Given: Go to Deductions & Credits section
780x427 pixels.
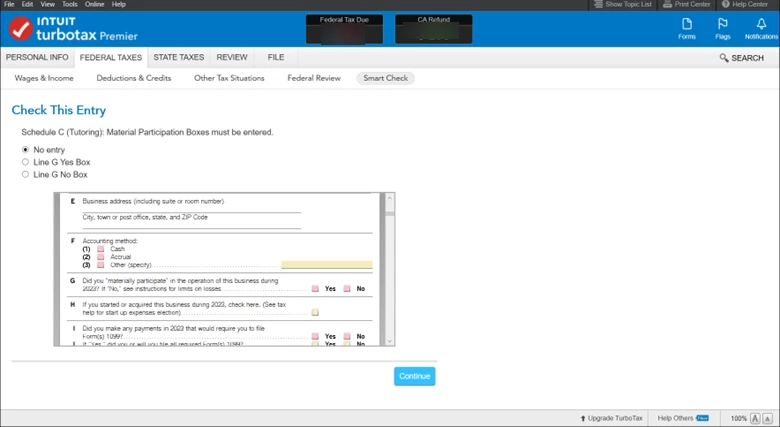Looking at the screenshot, I should 134,78.
